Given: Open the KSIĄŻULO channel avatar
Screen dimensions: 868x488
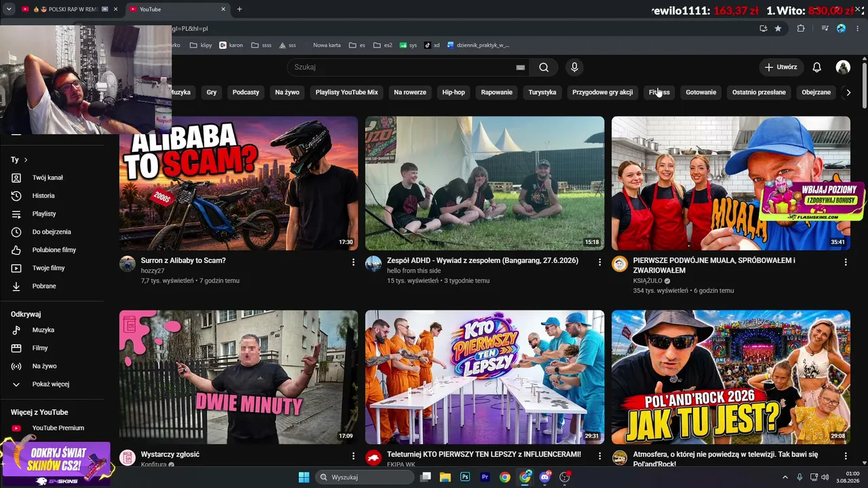Looking at the screenshot, I should click(x=620, y=264).
